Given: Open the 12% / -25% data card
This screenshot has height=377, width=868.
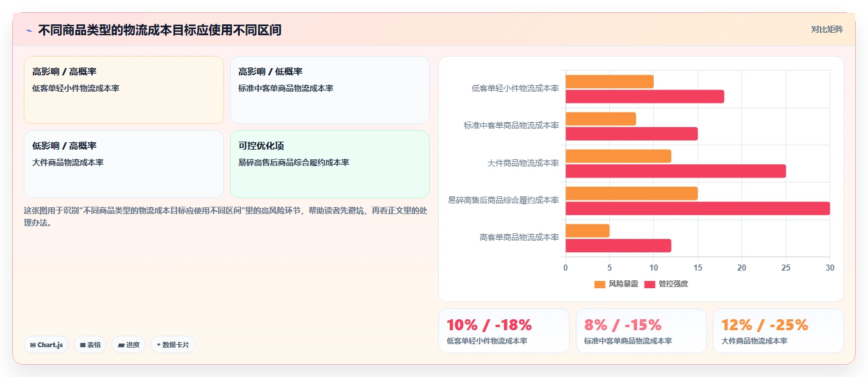Looking at the screenshot, I should (779, 331).
